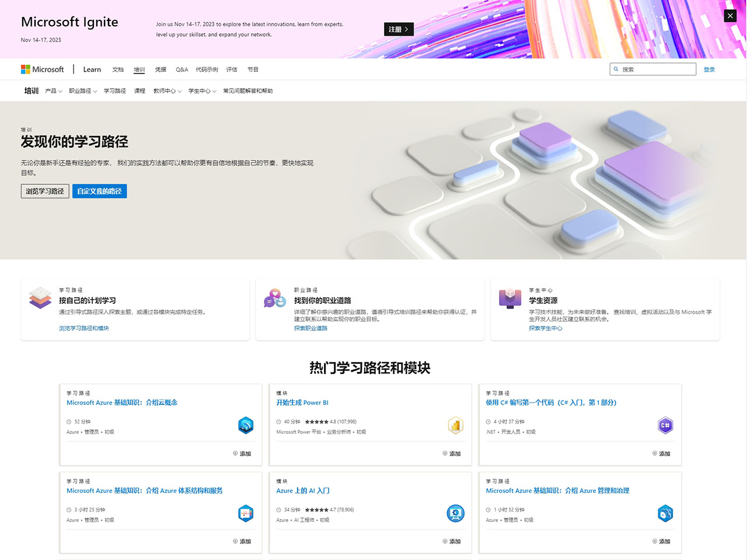Open the 探索学生中心 link

point(546,328)
